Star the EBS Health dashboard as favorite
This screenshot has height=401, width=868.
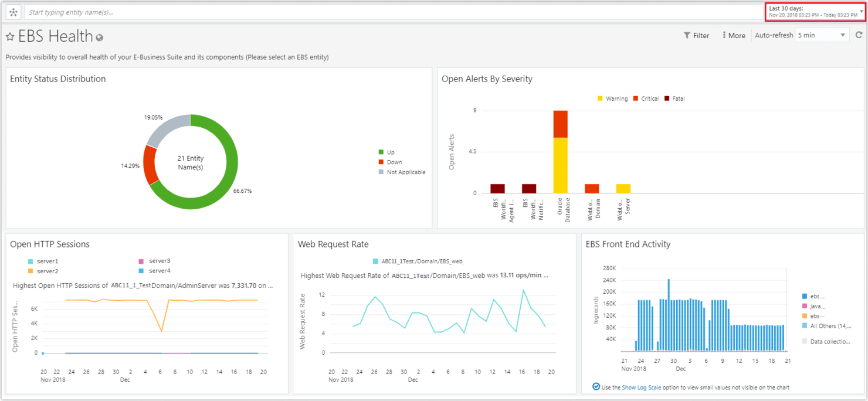tap(10, 36)
